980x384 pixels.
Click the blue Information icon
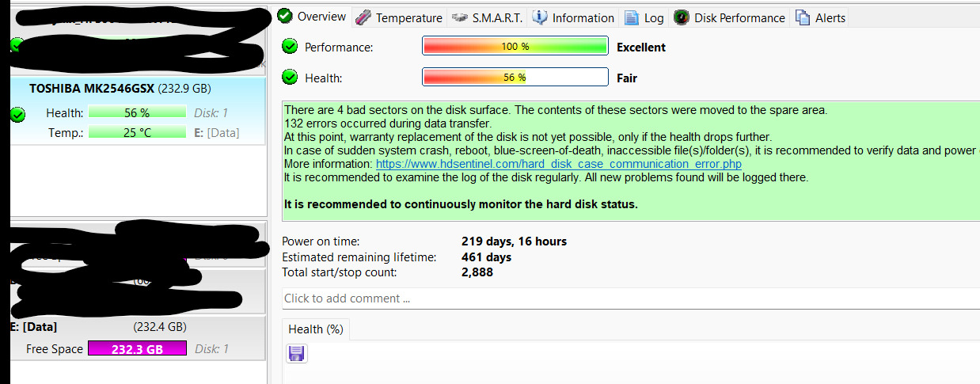click(x=540, y=17)
